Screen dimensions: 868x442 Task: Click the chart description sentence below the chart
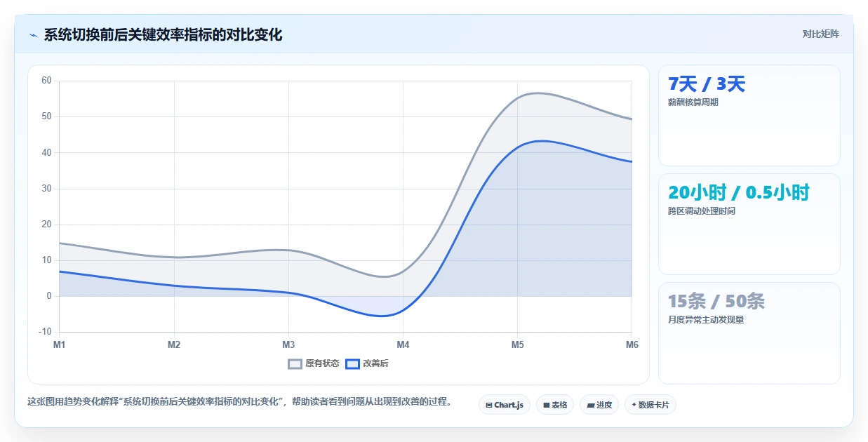239,402
